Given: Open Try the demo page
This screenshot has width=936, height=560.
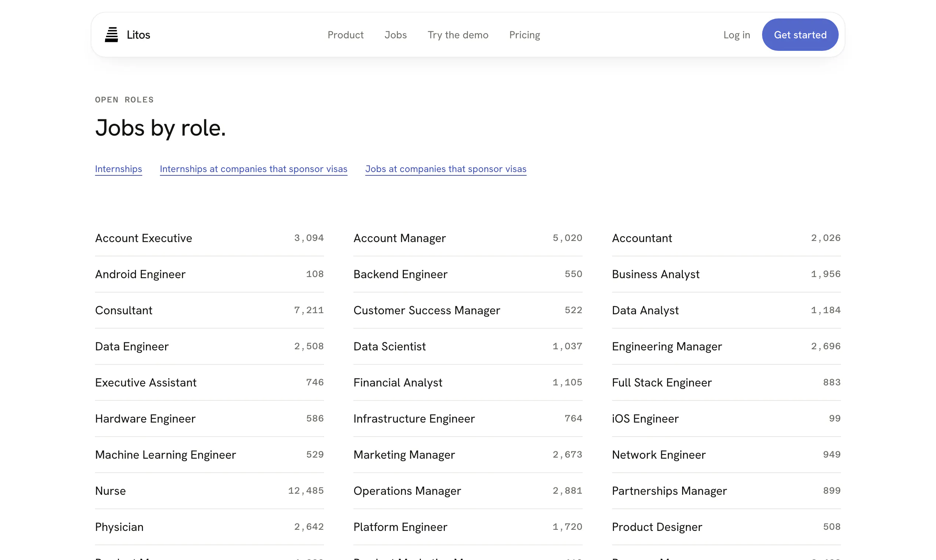Looking at the screenshot, I should (458, 35).
